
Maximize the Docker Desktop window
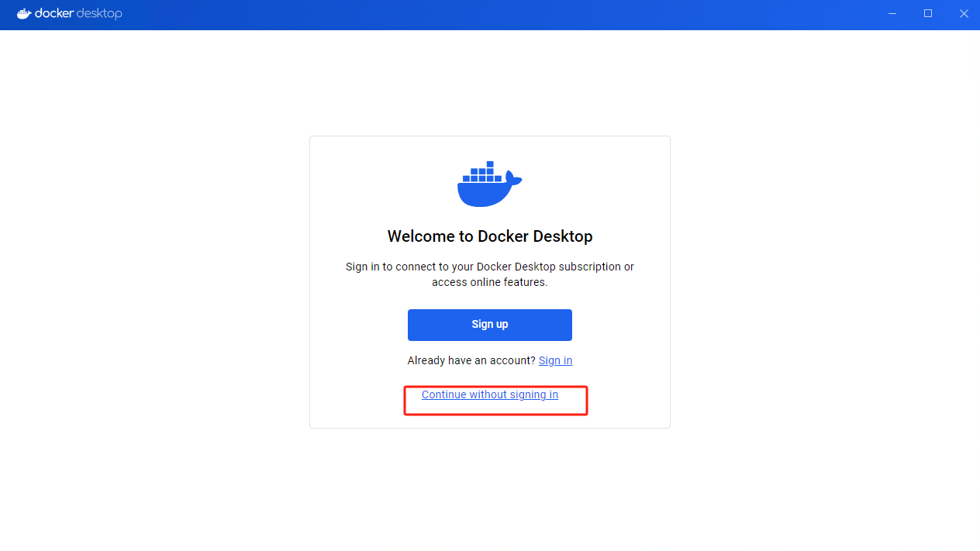point(928,13)
